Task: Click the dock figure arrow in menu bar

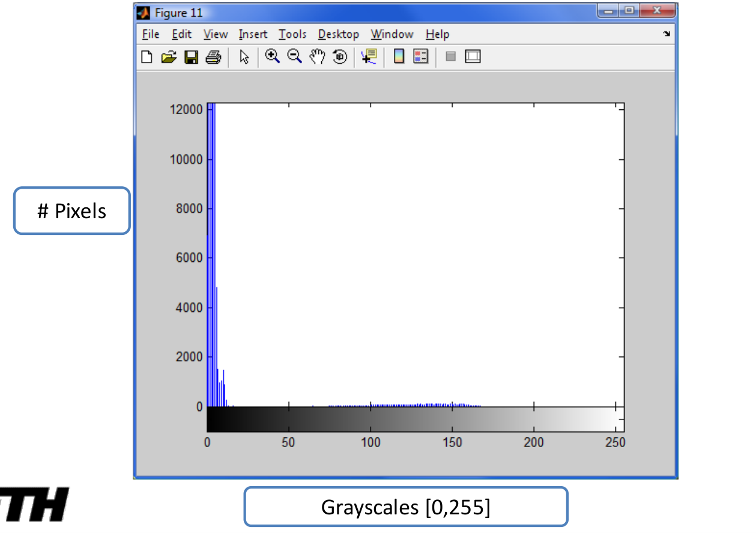Action: coord(666,34)
